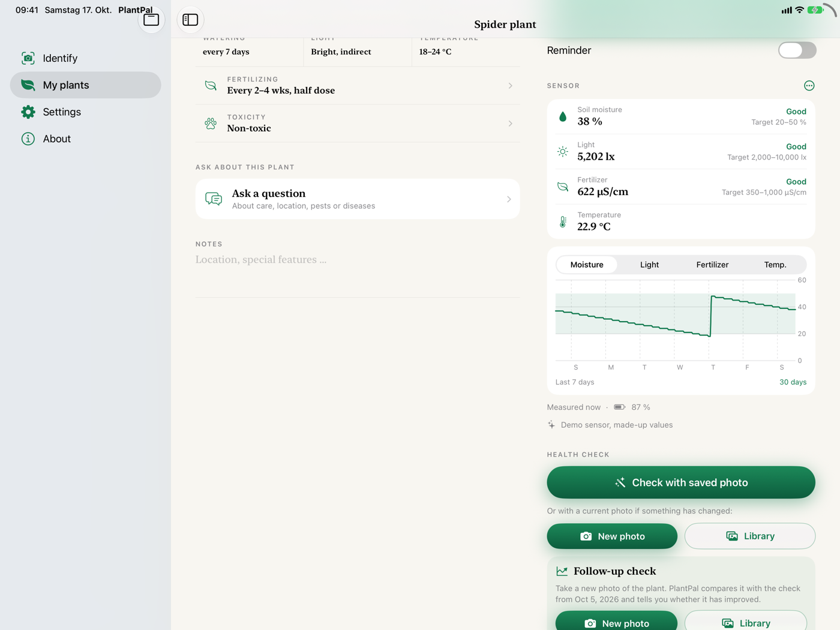
Task: Click the Target 2,000–10,000 lx text
Action: 767,157
